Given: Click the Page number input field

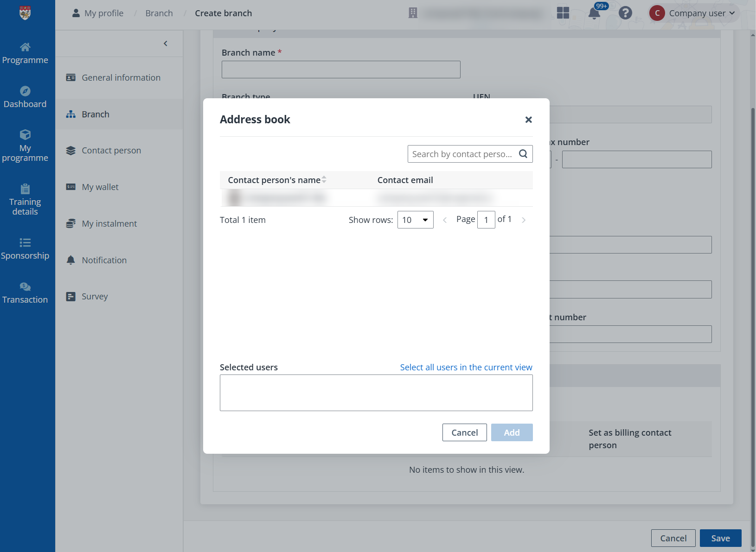Looking at the screenshot, I should click(x=487, y=219).
